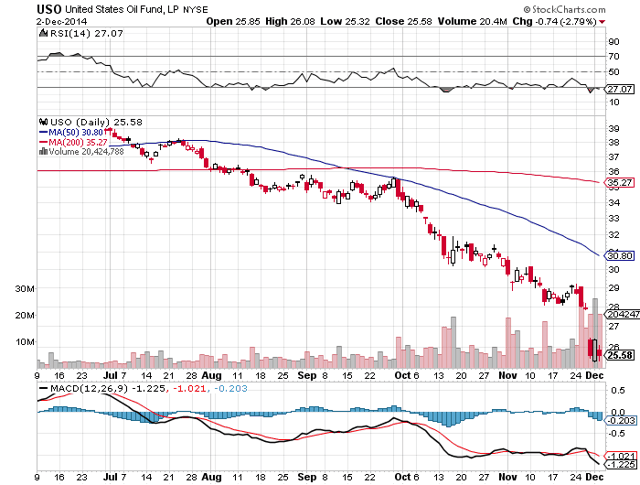Click the 39 price axis label
Screen dimensions: 640x485
pos(613,129)
